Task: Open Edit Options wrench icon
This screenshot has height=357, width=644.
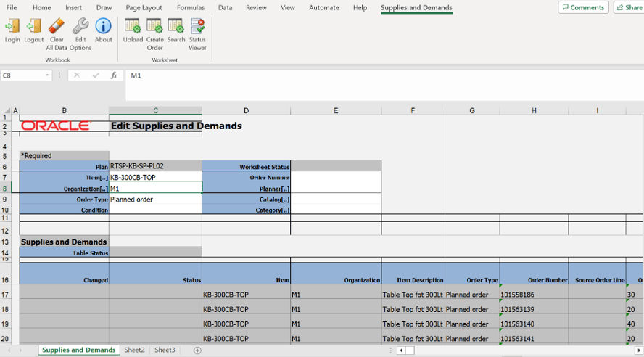Action: tap(80, 26)
